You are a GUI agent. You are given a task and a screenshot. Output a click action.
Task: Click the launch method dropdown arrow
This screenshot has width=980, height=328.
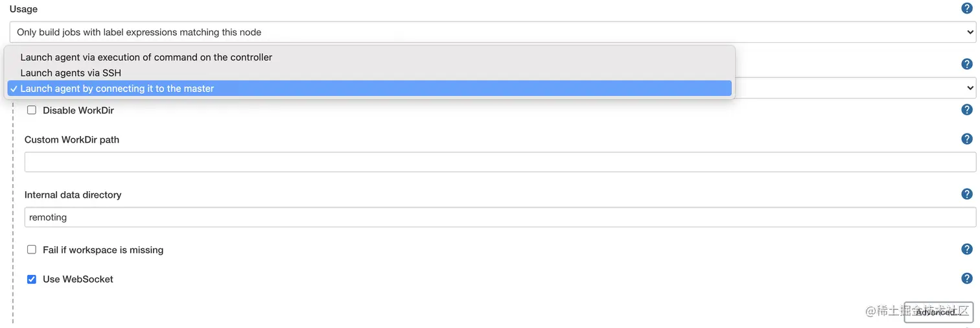coord(970,88)
